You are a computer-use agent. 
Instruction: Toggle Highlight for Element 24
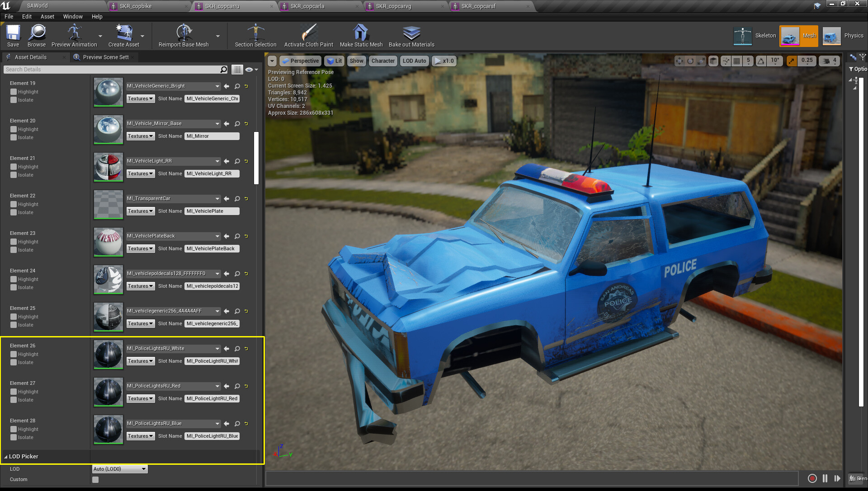pyautogui.click(x=14, y=279)
